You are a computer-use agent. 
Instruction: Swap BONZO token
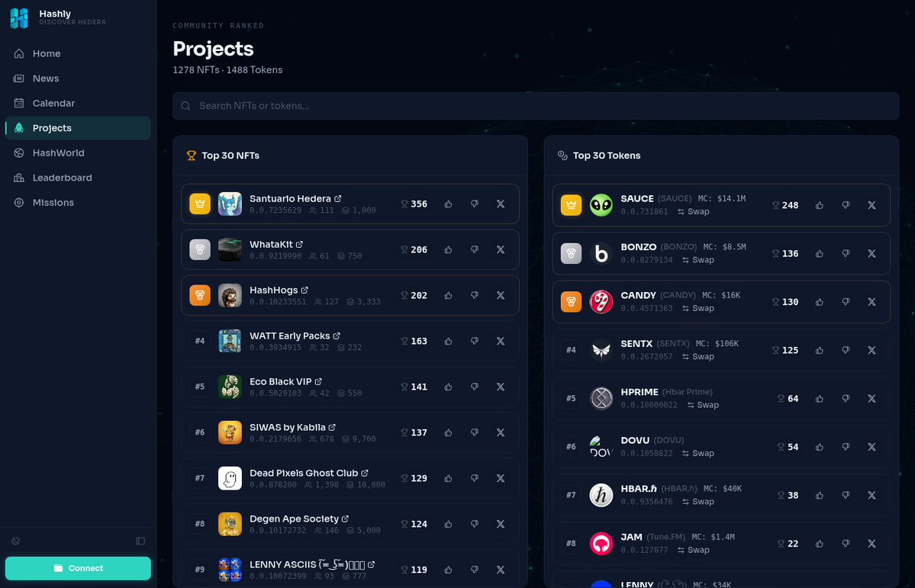tap(698, 259)
